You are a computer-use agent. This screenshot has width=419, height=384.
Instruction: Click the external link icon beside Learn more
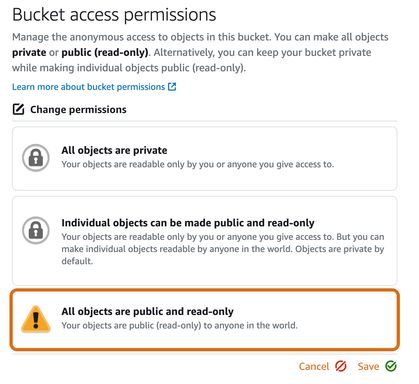click(x=172, y=87)
